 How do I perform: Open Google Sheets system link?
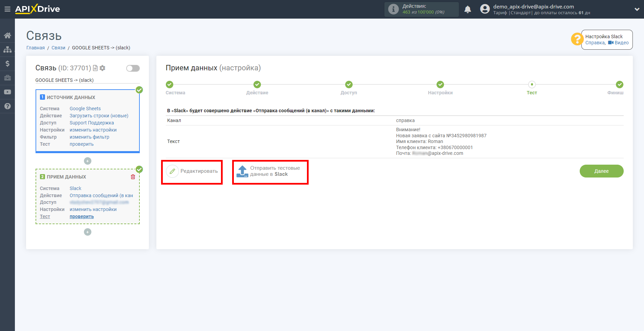(85, 109)
